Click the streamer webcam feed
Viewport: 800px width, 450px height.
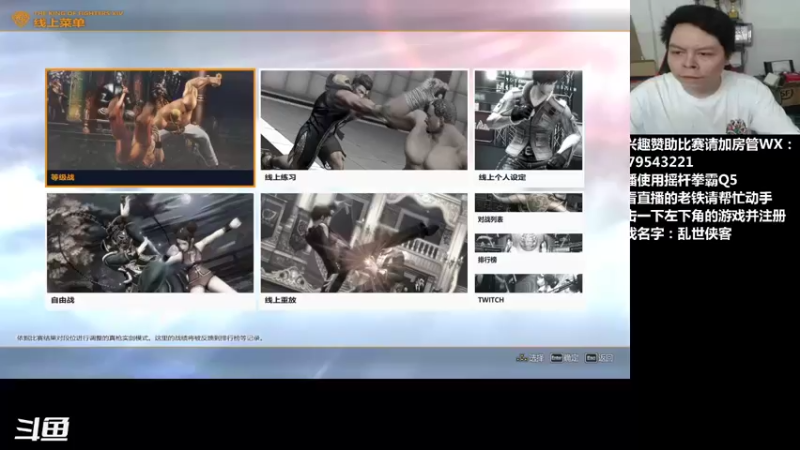pos(715,67)
